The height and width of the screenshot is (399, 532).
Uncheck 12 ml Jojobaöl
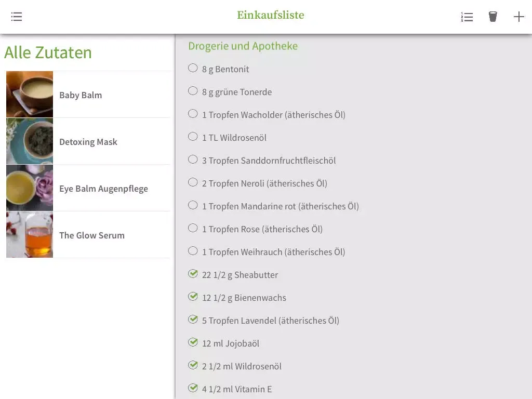click(x=193, y=342)
